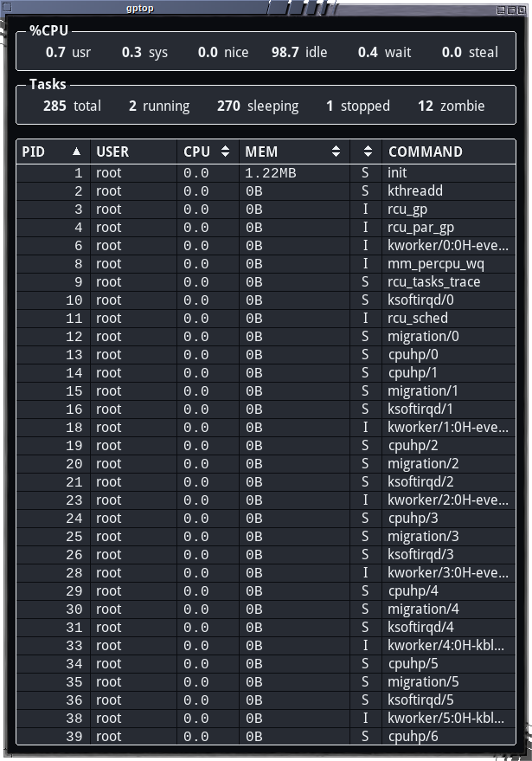Select the ksoftirqd/0 process

[x=266, y=300]
